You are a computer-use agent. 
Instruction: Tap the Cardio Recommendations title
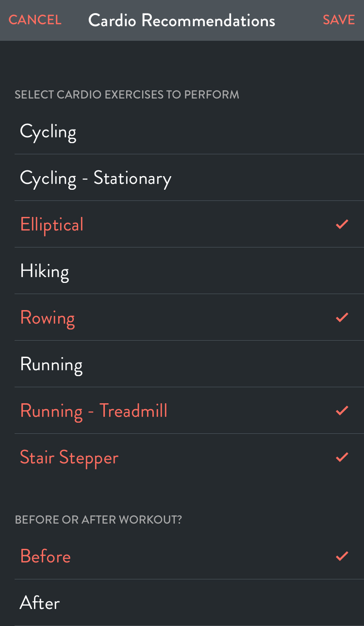tap(182, 20)
